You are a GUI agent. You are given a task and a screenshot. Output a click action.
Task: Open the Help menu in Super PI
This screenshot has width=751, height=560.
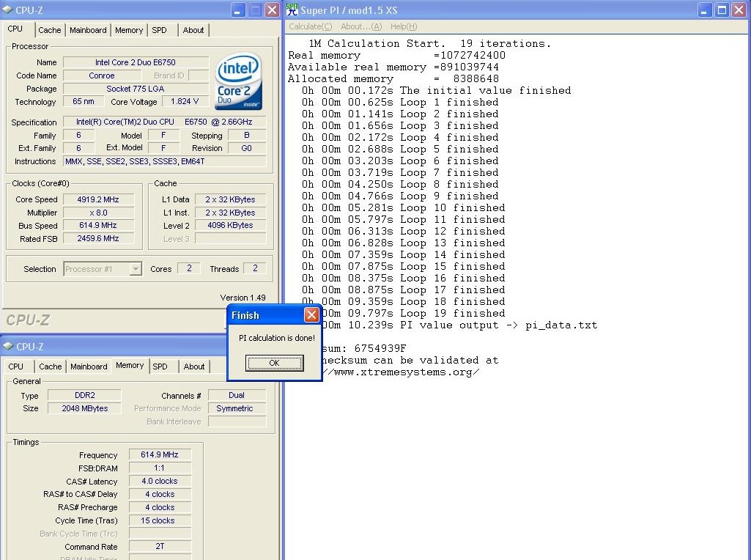click(x=403, y=26)
